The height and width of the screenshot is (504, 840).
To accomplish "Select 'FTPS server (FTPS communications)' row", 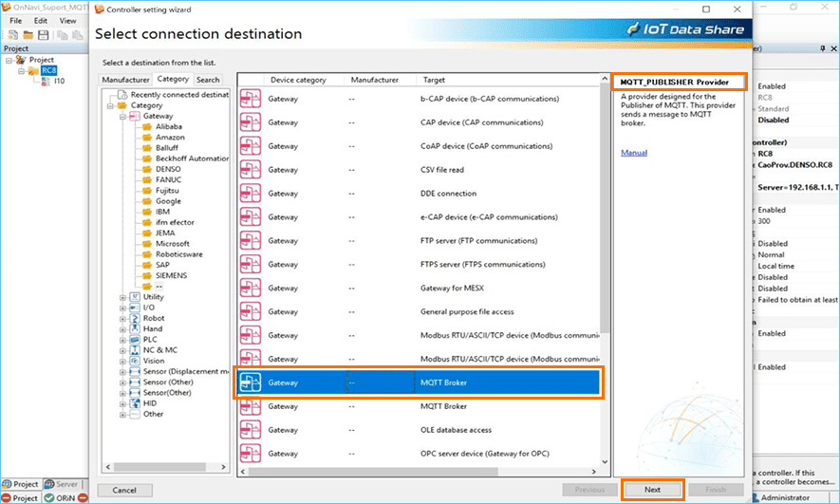I will point(419,264).
